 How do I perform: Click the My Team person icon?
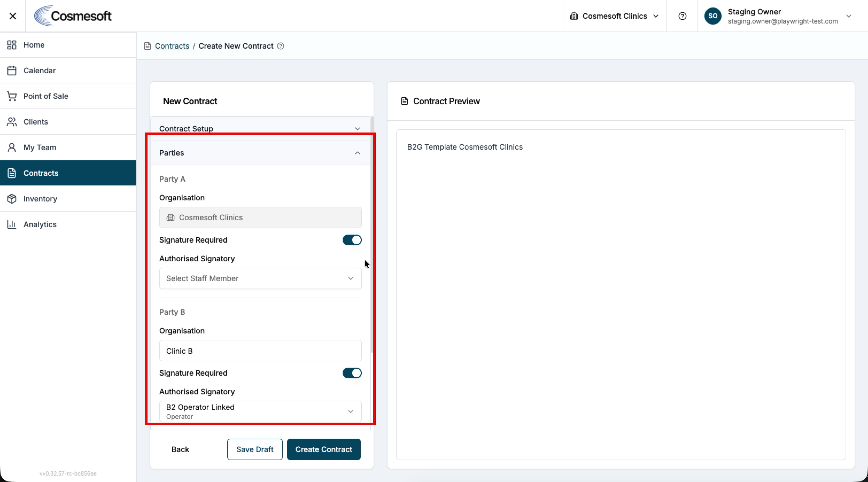(x=12, y=147)
